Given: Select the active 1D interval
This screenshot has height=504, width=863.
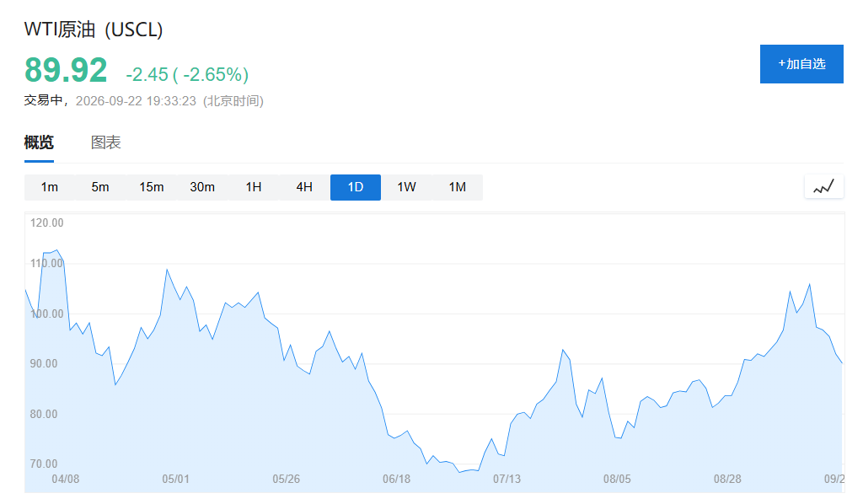Looking at the screenshot, I should (356, 187).
